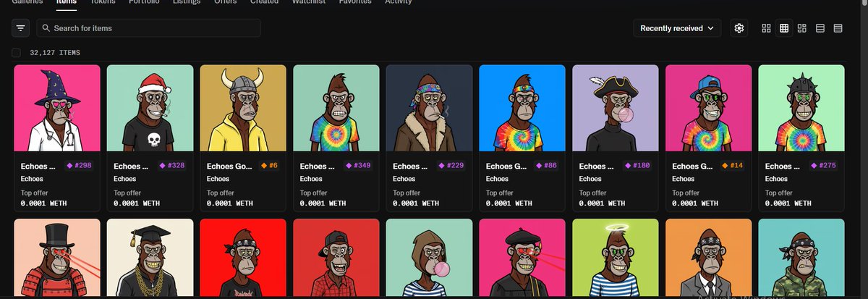
Task: Select the compact grid view icon
Action: point(784,28)
